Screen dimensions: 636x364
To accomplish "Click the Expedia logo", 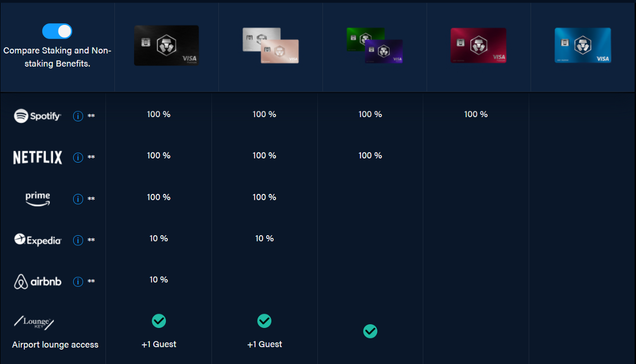I will (x=38, y=240).
